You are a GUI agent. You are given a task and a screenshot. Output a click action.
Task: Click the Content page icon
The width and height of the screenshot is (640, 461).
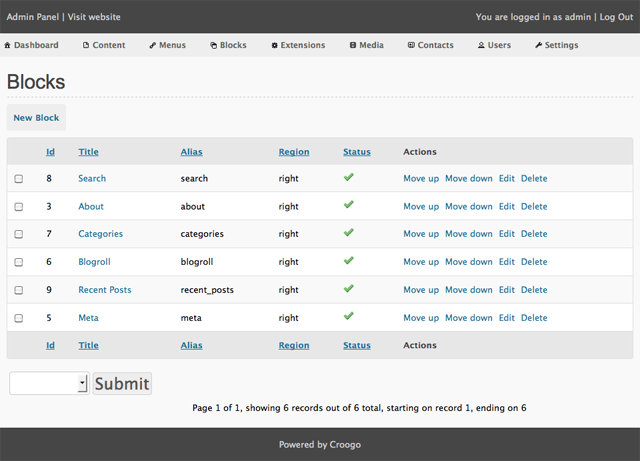[86, 45]
